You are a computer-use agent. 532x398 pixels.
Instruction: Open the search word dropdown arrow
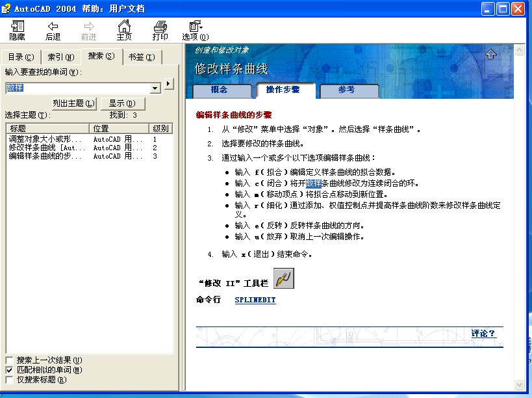tap(155, 88)
